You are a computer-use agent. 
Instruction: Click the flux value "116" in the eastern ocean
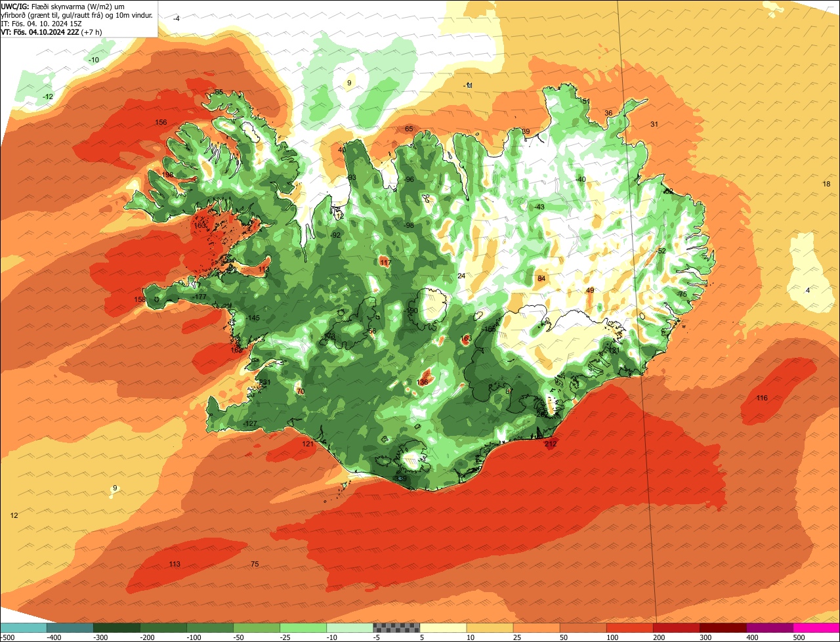tap(762, 398)
